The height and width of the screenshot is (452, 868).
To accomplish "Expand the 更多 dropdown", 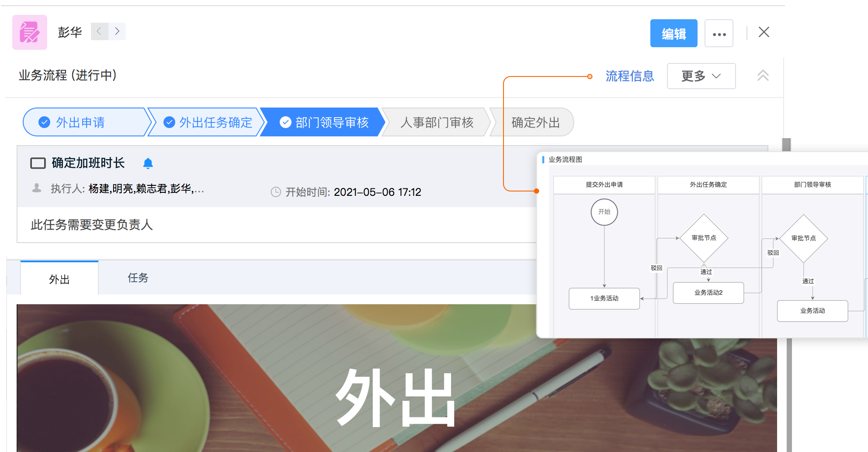I will coord(701,76).
